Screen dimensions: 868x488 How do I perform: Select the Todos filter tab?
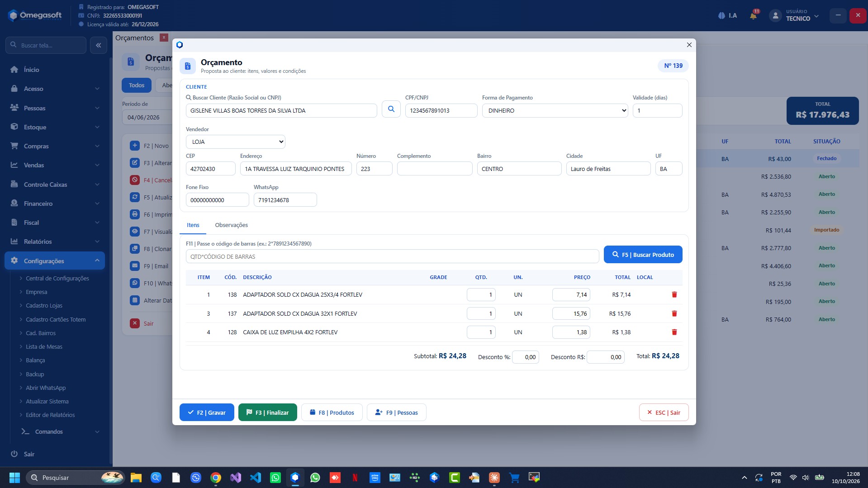pos(137,85)
